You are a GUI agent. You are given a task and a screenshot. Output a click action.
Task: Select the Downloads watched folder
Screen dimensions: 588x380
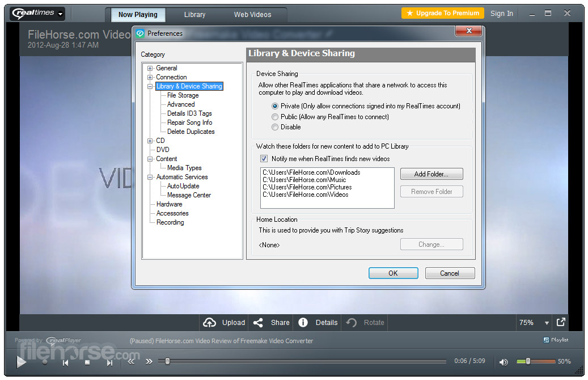[x=311, y=172]
